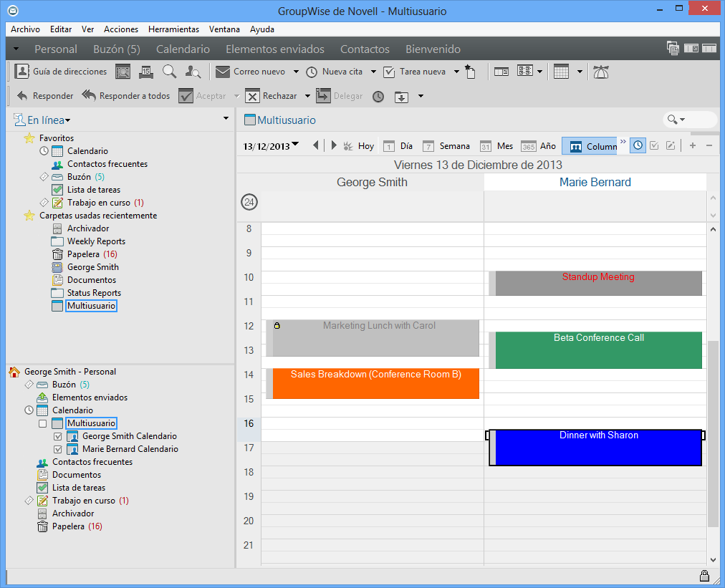This screenshot has height=588, width=725.
Task: Uncheck Marie Bernard Calendario checkbox
Action: [58, 449]
